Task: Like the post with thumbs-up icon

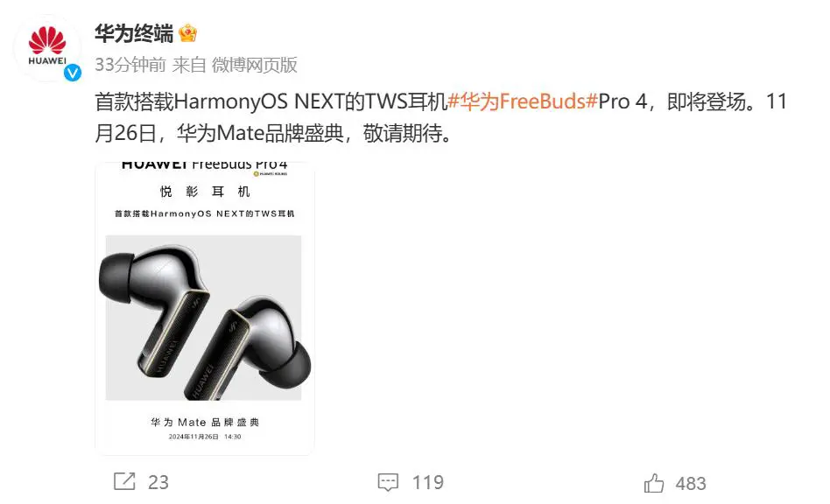Action: click(654, 483)
